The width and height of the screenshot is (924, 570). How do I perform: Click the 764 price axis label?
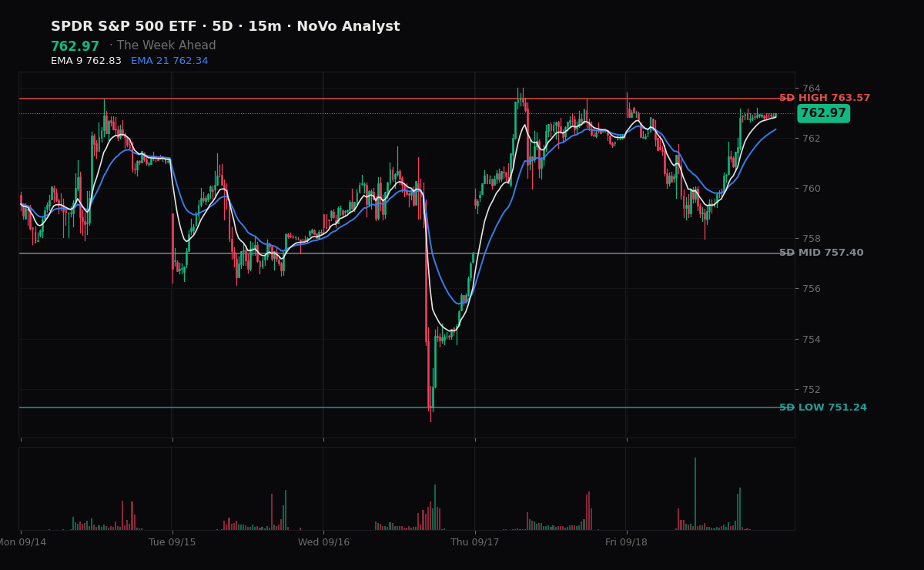tap(812, 89)
